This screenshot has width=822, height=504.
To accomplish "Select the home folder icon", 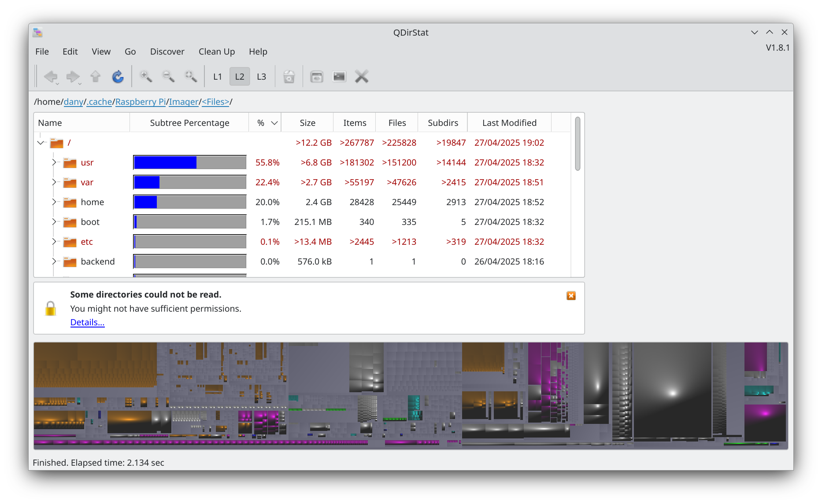I will point(70,202).
